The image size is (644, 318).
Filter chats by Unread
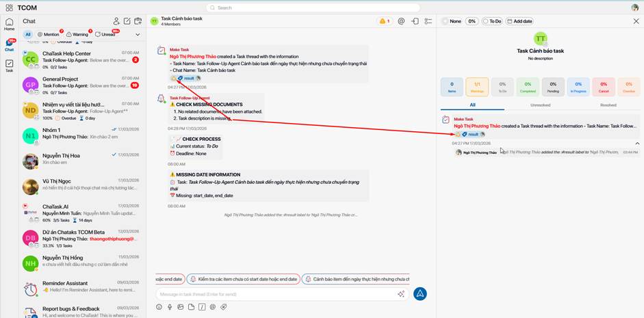coord(106,34)
